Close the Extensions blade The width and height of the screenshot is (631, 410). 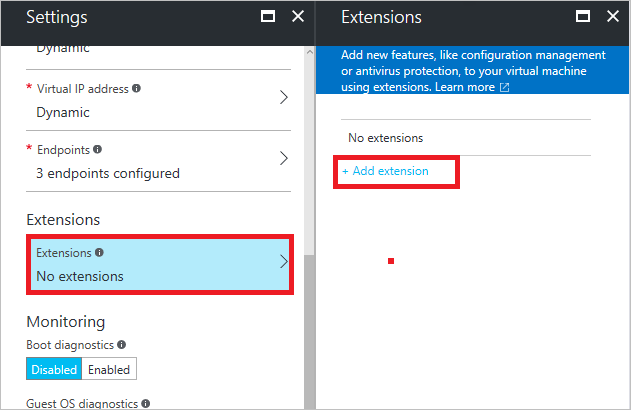(612, 16)
